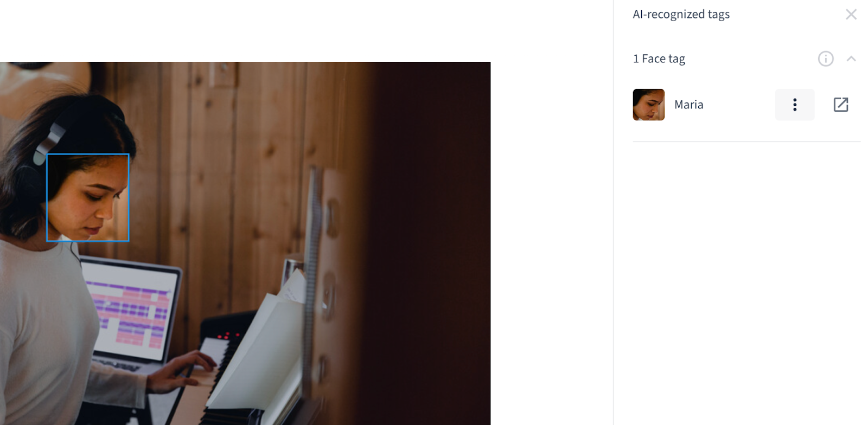
Task: Click the dark right side of the photo
Action: coord(434,244)
